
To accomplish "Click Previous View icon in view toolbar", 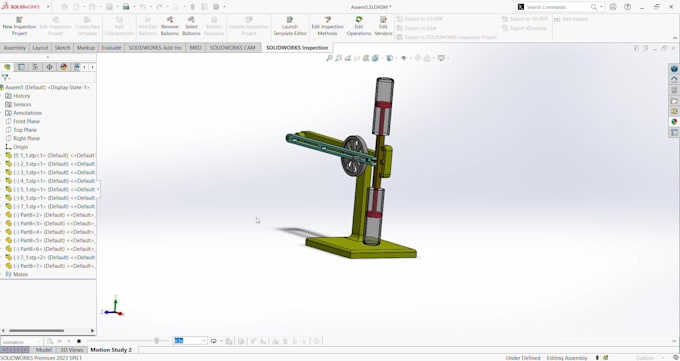I will (x=348, y=58).
